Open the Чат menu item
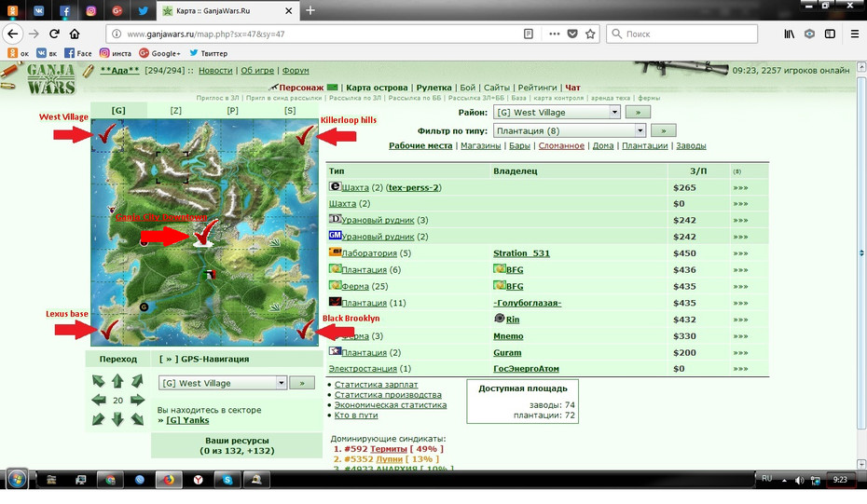 (x=572, y=88)
